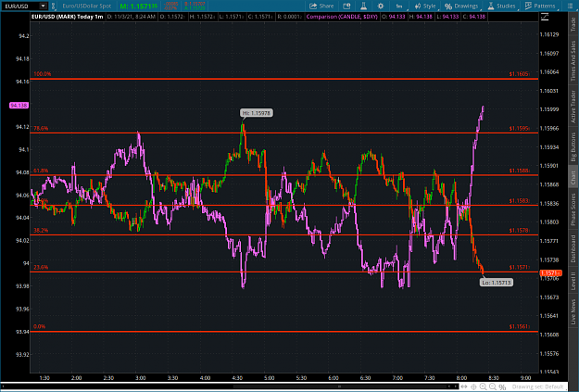This screenshot has width=579, height=392.
Task: Switch to the Trade side tab
Action: [573, 24]
